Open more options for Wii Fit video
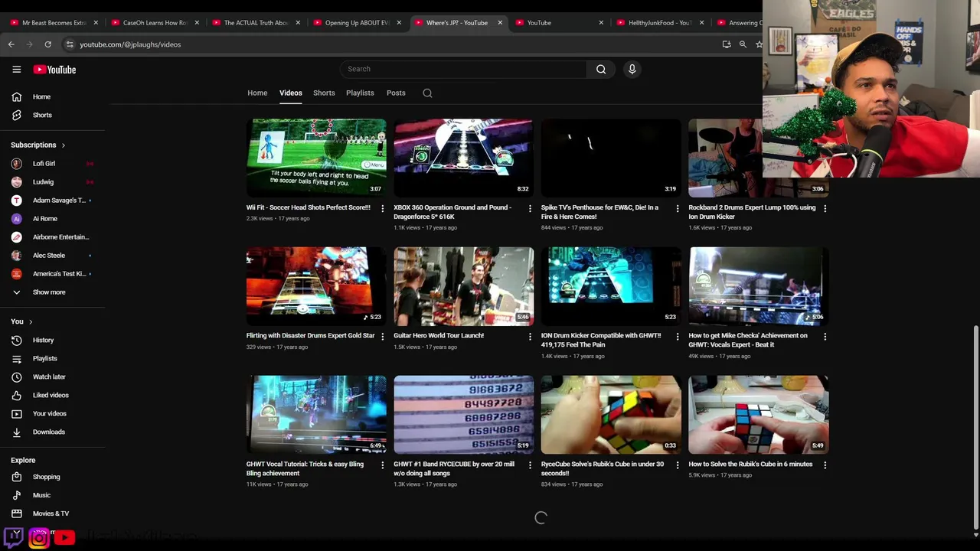Viewport: 980px width, 551px height. coord(383,208)
